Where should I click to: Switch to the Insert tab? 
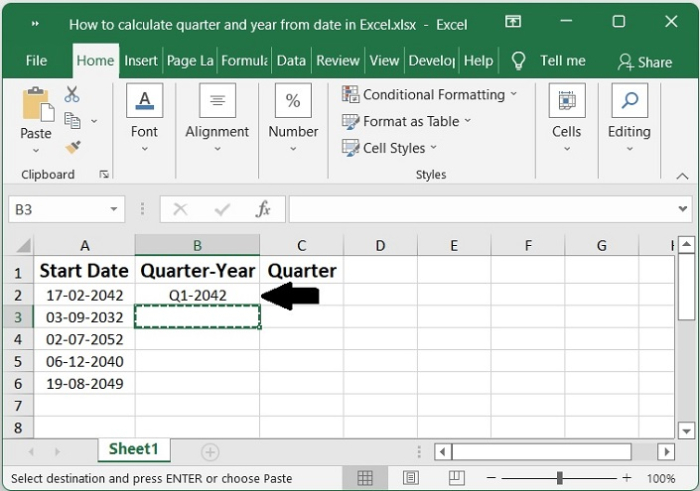point(141,60)
